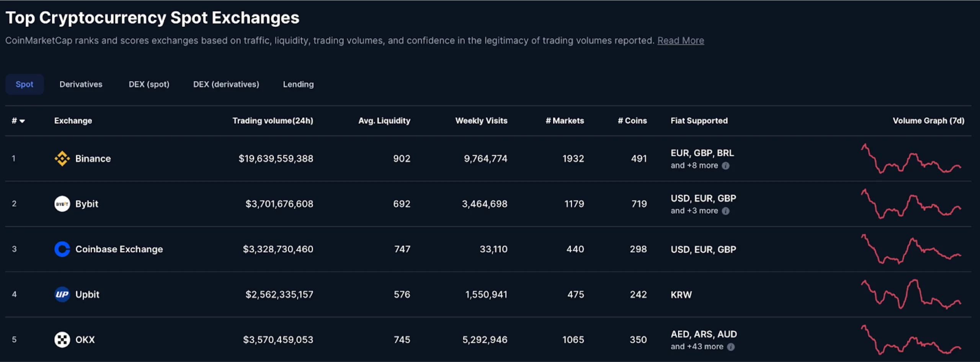Image resolution: width=980 pixels, height=362 pixels.
Task: Click OKX fiat AED, ARS, AUD
Action: pos(704,334)
